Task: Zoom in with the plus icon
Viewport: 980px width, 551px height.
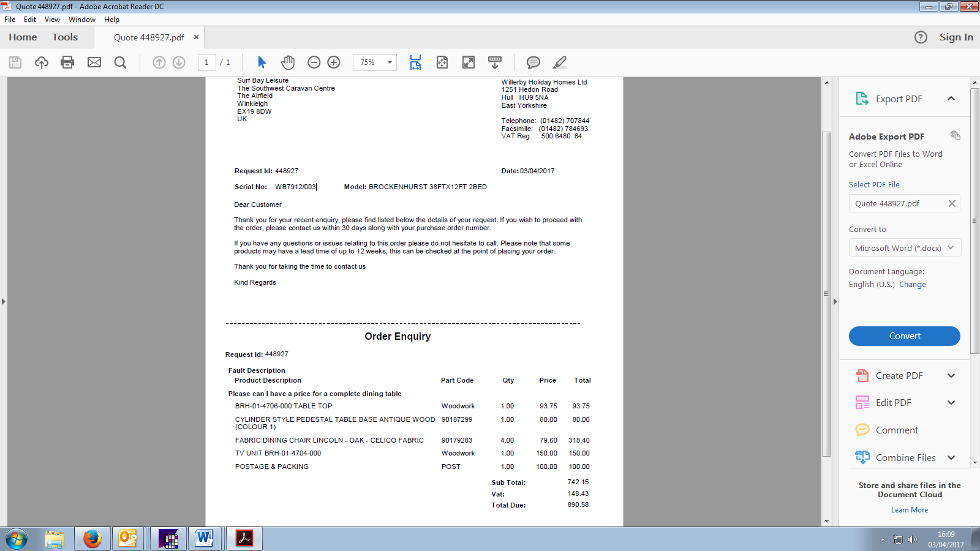Action: (x=334, y=62)
